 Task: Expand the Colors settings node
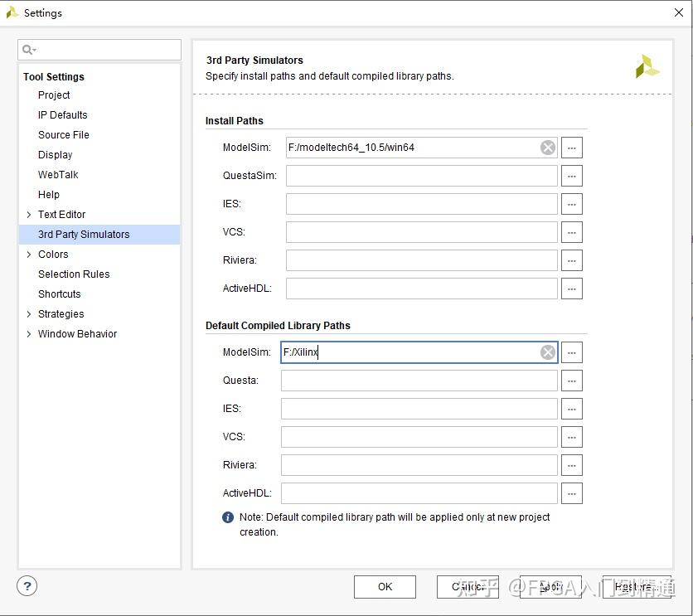click(x=29, y=255)
